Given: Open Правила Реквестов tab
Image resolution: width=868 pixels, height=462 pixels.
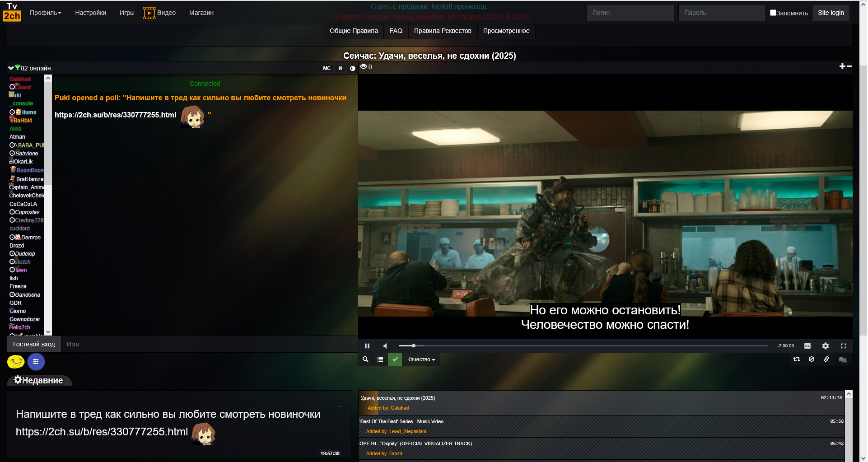Looking at the screenshot, I should [x=443, y=31].
